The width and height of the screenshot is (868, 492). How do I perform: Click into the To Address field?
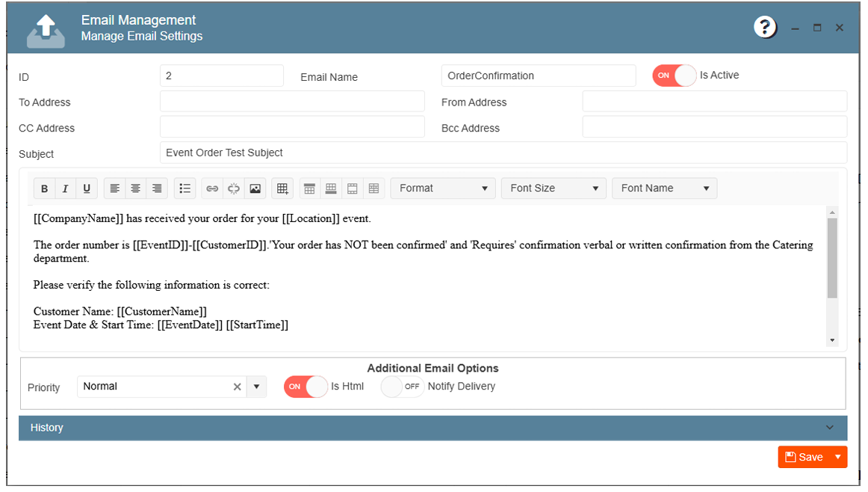click(x=292, y=102)
